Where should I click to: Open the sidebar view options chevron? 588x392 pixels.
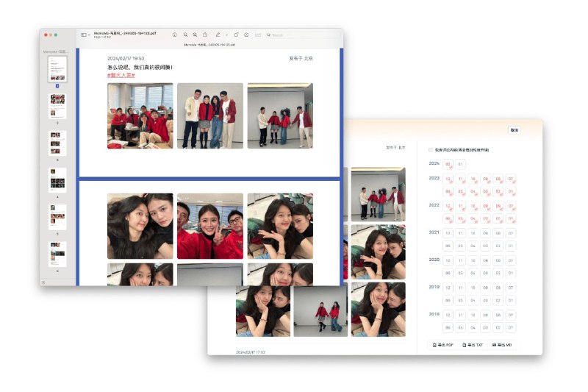89,35
